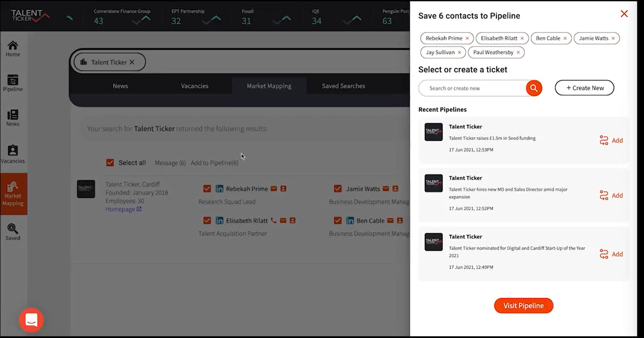This screenshot has width=644, height=338.
Task: Remove Jay Sullivan from the contact list
Action: click(459, 52)
